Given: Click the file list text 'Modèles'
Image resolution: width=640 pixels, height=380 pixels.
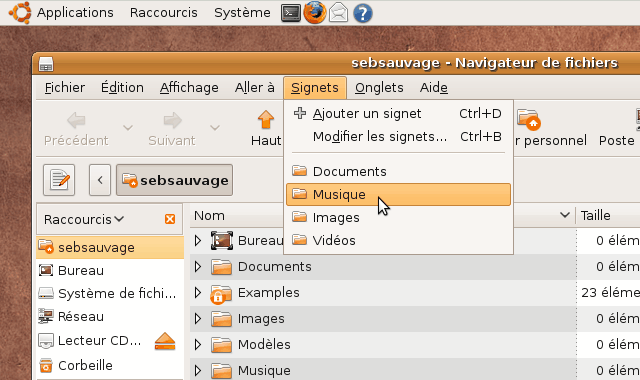Looking at the screenshot, I should [264, 344].
